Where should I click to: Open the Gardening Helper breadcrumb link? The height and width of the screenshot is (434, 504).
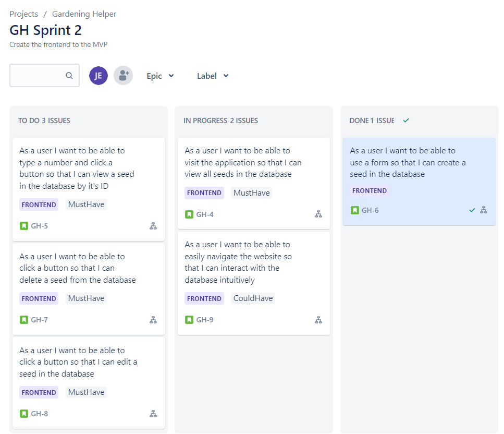click(84, 14)
